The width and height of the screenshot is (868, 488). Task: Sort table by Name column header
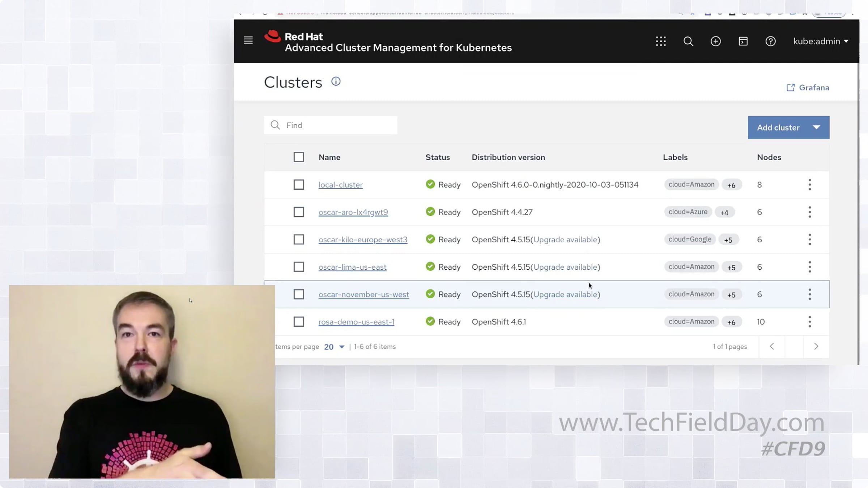pos(329,157)
